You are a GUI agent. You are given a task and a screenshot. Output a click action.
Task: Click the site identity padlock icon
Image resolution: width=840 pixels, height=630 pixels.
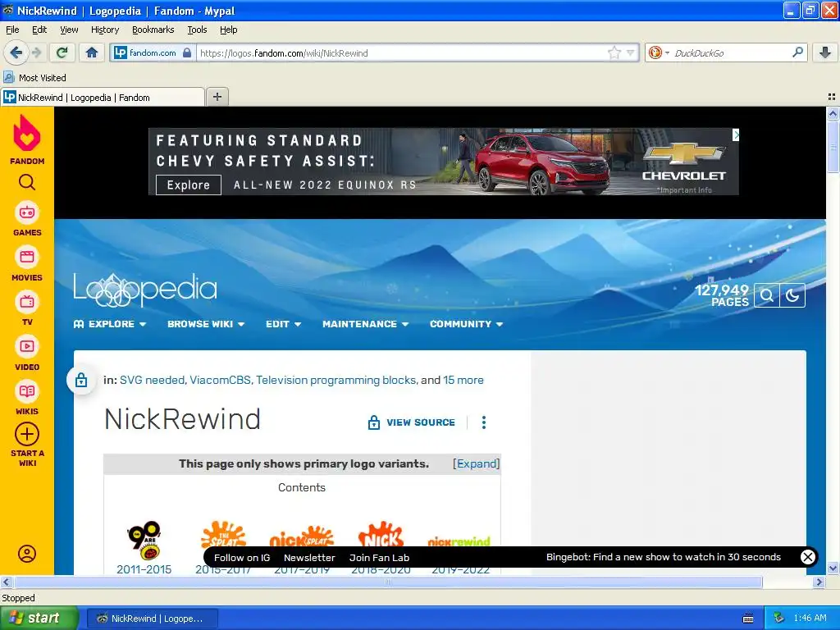pyautogui.click(x=186, y=52)
